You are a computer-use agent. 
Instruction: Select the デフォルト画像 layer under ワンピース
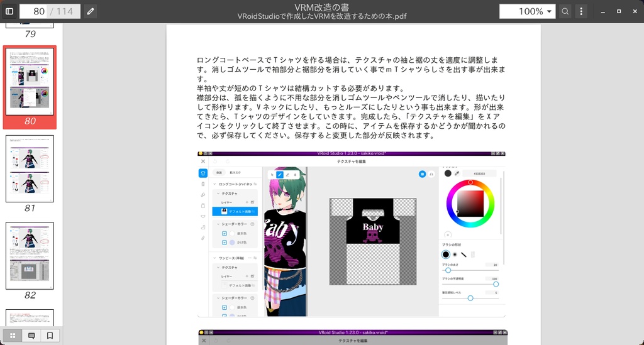click(237, 285)
